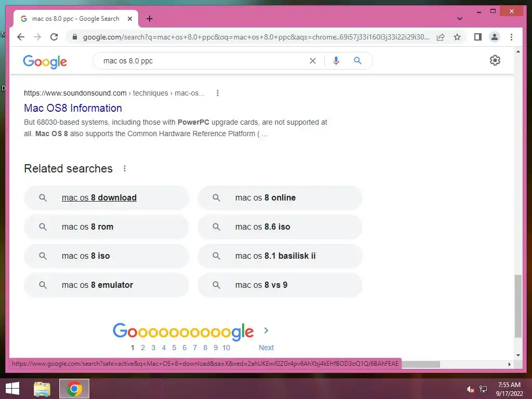This screenshot has height=399, width=532.
Task: Go back using the browser back arrow
Action: point(21,37)
